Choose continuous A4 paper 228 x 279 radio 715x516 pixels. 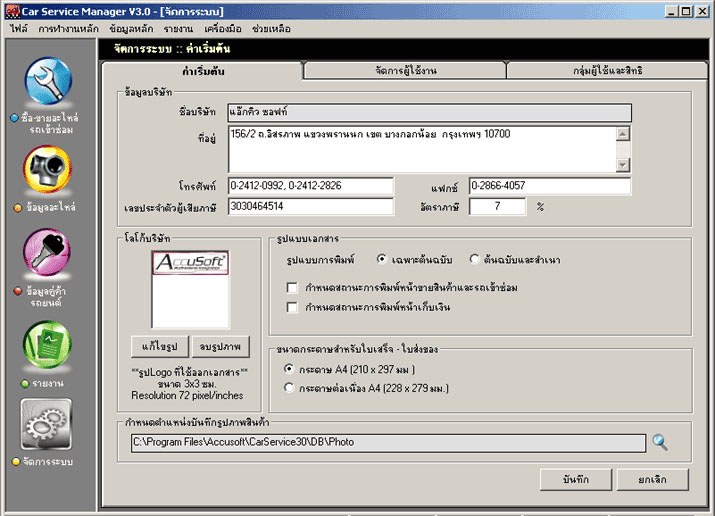click(289, 388)
